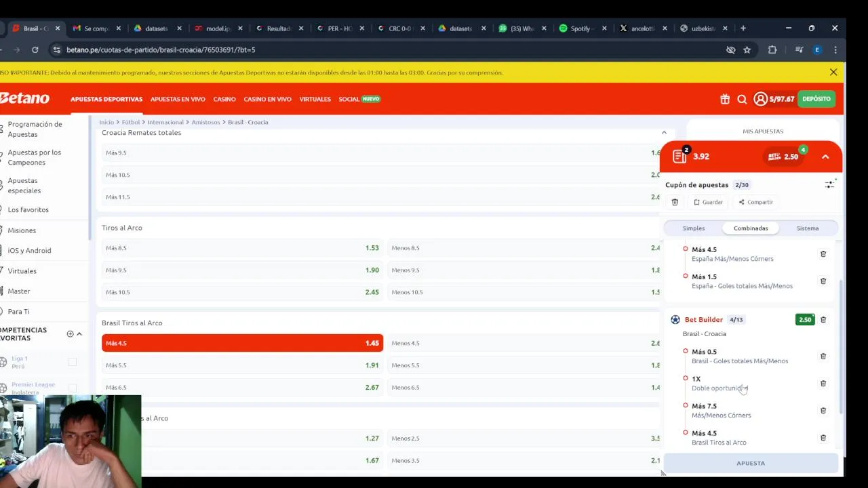Save the coupon with Guardar button
The width and height of the screenshot is (868, 488).
click(x=708, y=202)
